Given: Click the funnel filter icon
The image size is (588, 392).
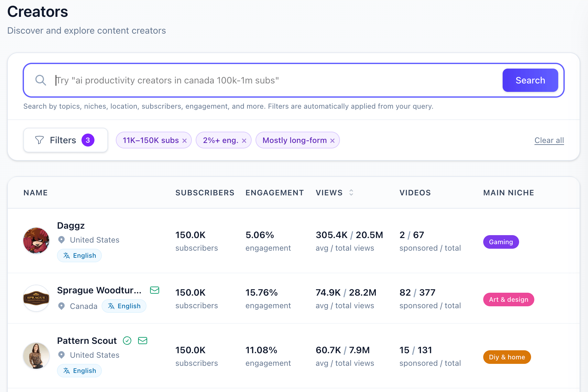Looking at the screenshot, I should click(x=39, y=140).
